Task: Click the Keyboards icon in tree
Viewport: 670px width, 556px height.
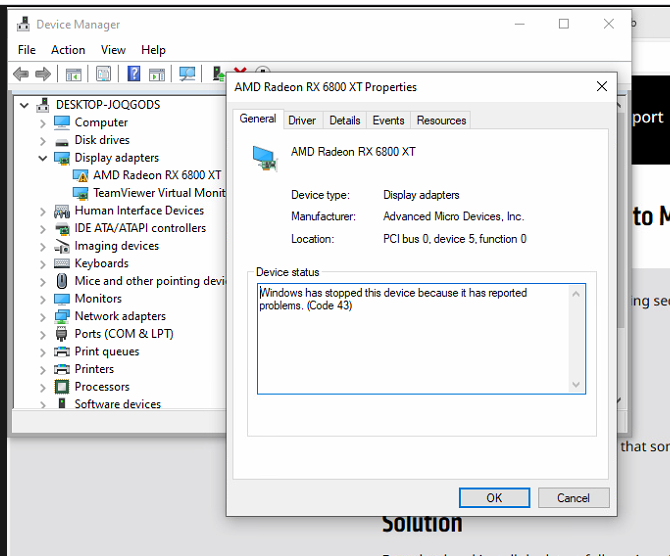Action: point(62,263)
